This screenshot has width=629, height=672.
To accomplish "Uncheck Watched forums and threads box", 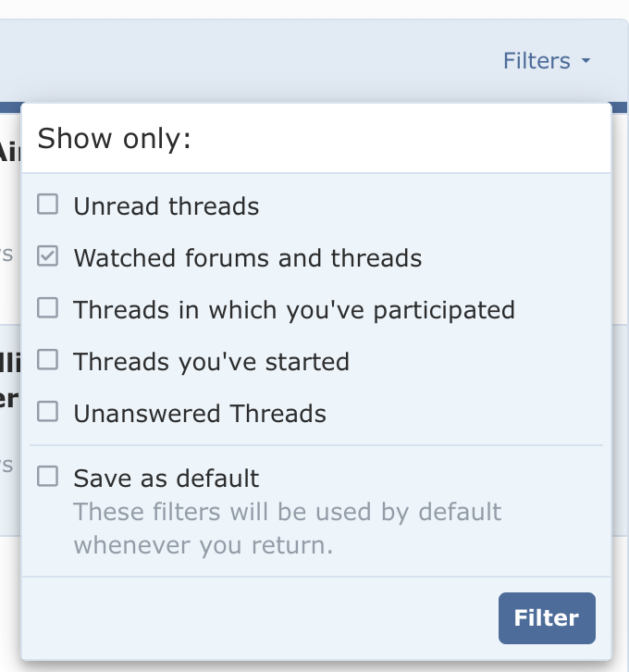I will pyautogui.click(x=47, y=256).
